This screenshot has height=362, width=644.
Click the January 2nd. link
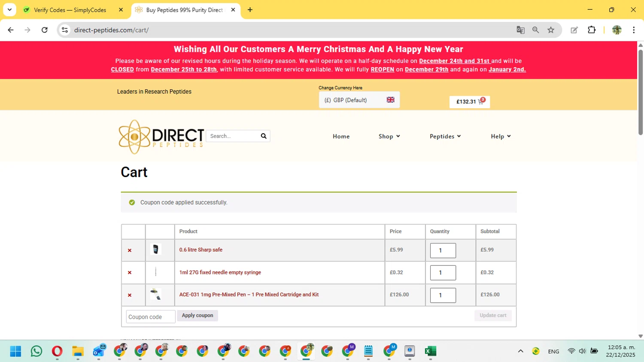(507, 70)
